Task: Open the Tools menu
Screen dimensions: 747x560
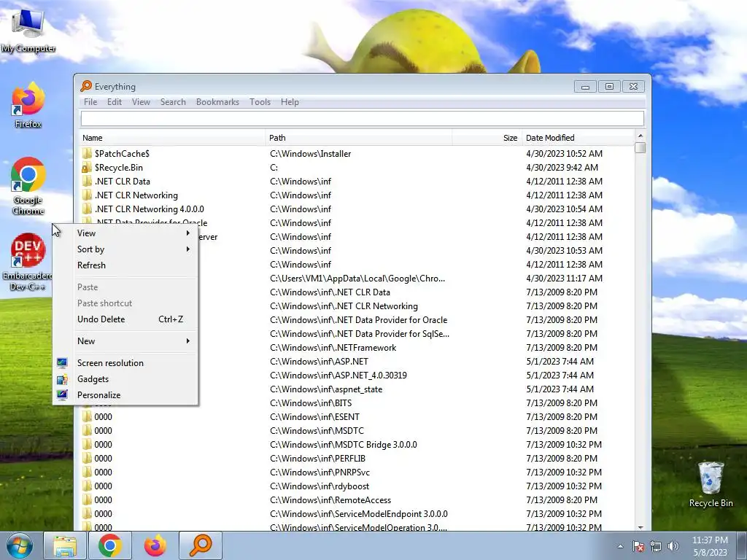Action: (260, 102)
